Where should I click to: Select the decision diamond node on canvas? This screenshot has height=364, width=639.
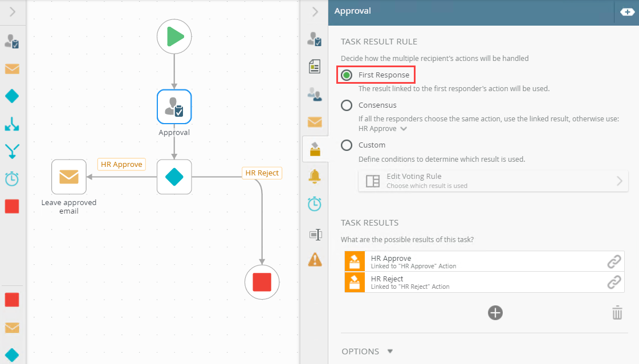coord(174,177)
